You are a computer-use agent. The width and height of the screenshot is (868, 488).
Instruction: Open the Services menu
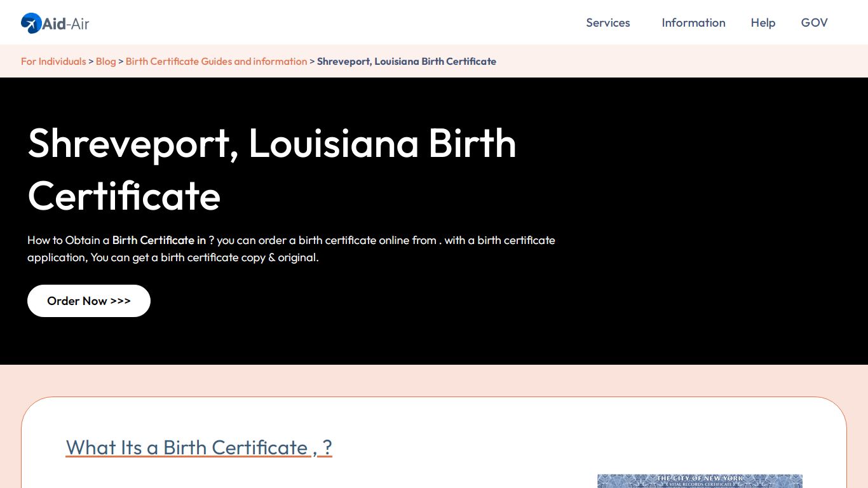pyautogui.click(x=607, y=23)
